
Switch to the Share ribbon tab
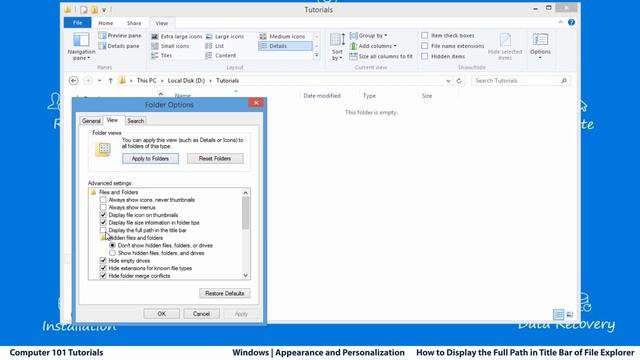tap(134, 23)
